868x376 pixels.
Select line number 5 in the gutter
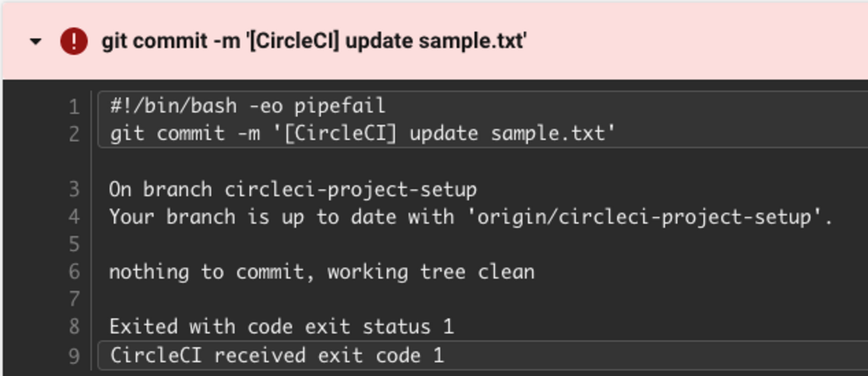click(x=73, y=244)
